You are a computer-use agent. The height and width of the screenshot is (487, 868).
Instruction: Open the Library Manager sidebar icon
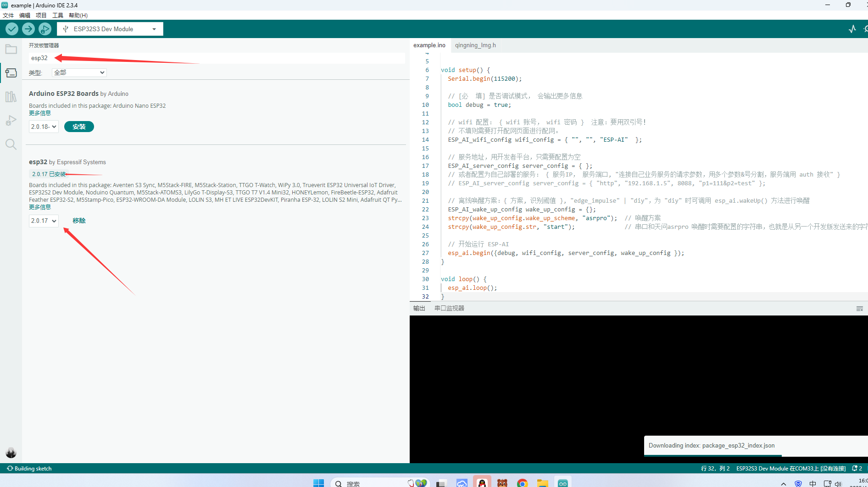click(11, 97)
